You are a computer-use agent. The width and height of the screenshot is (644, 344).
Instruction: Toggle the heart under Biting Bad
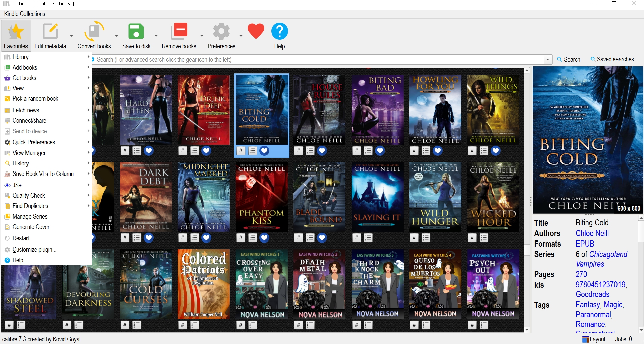(380, 151)
